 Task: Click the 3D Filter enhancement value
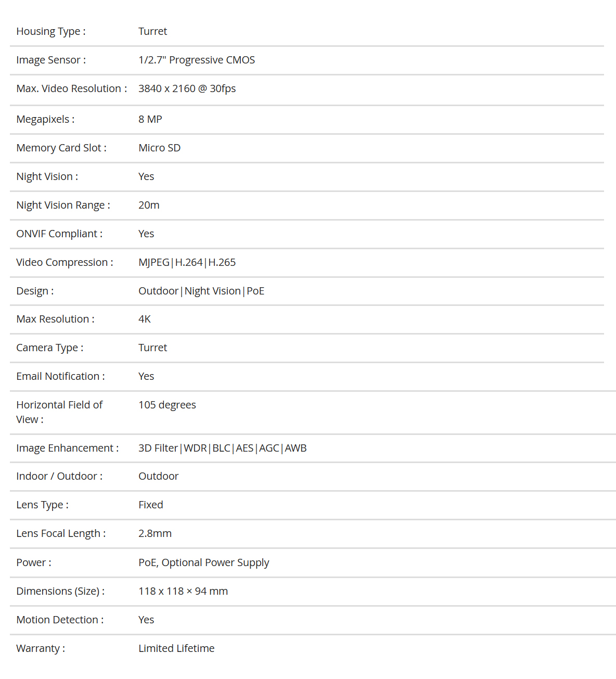(158, 448)
